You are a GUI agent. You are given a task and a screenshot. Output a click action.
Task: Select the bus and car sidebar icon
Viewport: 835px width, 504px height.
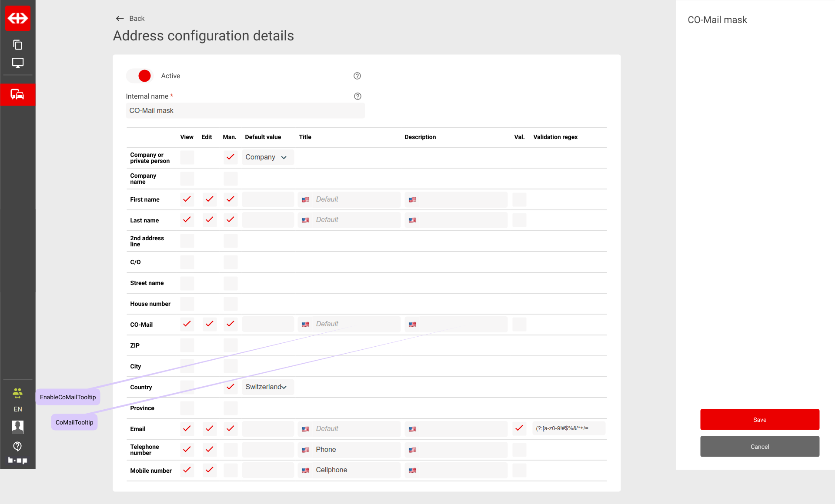[x=18, y=94]
